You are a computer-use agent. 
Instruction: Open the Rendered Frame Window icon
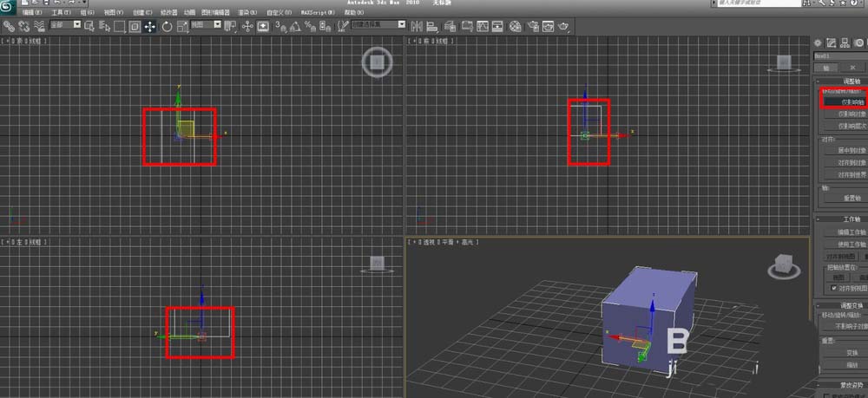[x=548, y=26]
